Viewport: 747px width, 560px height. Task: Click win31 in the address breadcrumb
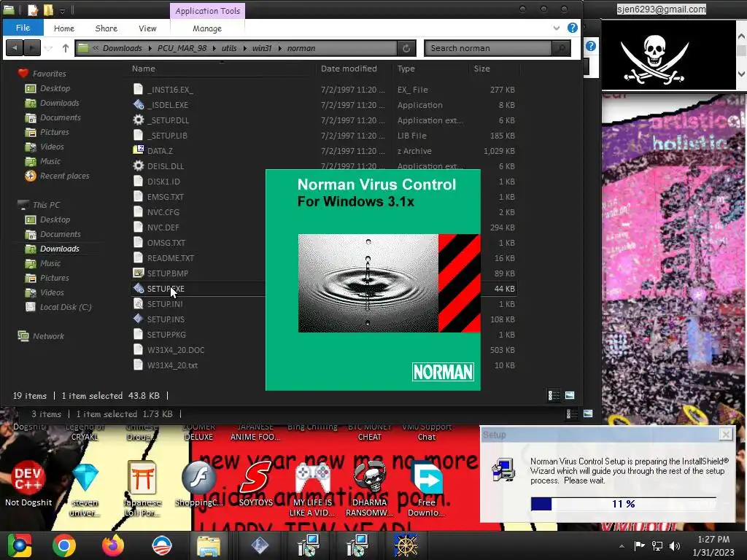click(x=262, y=48)
